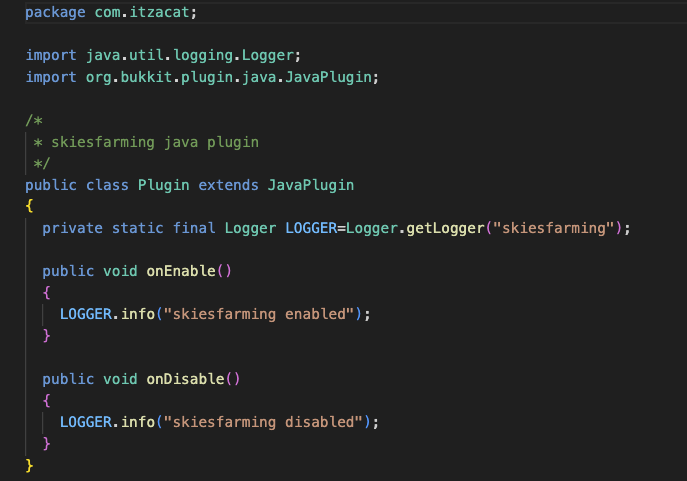The image size is (687, 481).
Task: Click the final yellow closing class brace
Action: click(x=29, y=465)
